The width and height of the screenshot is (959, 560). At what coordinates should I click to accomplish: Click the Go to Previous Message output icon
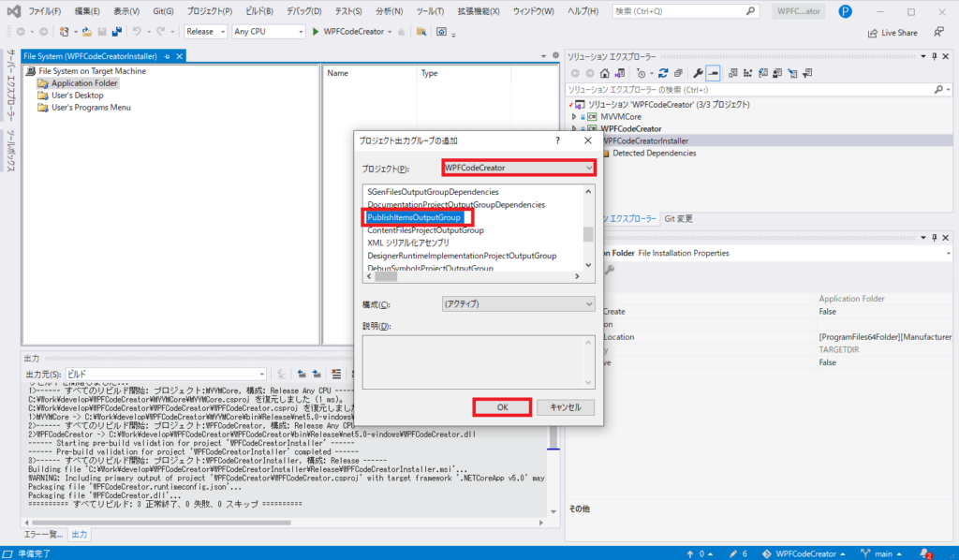(x=302, y=375)
